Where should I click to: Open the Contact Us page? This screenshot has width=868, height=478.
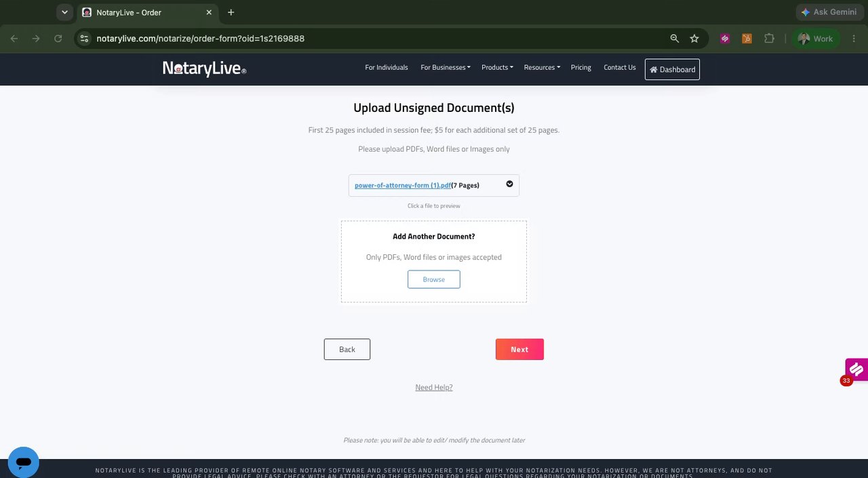coord(620,68)
